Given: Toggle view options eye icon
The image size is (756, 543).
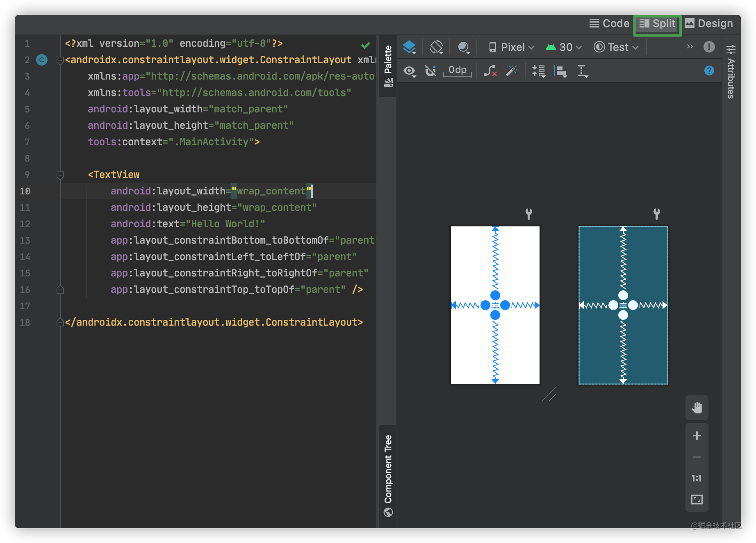Looking at the screenshot, I should [409, 71].
